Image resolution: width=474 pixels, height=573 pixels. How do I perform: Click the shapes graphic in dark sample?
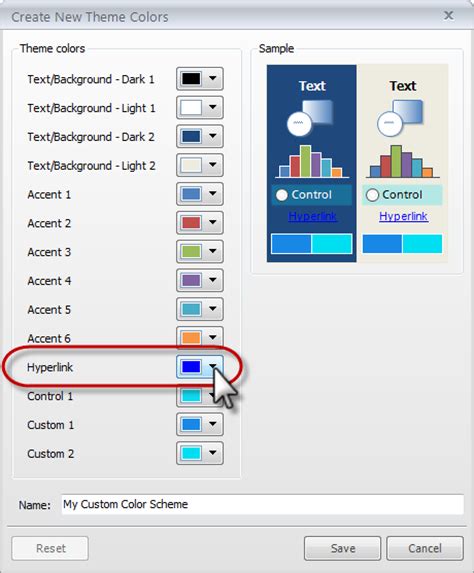[310, 118]
